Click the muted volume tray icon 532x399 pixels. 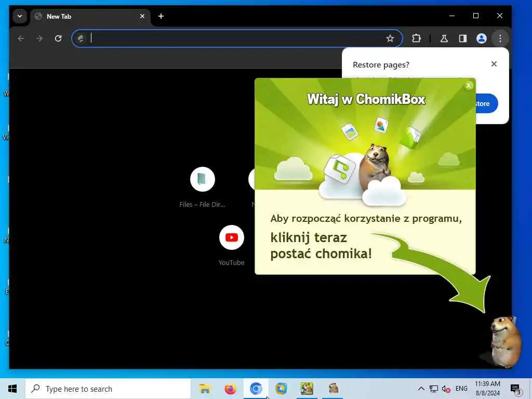(446, 389)
